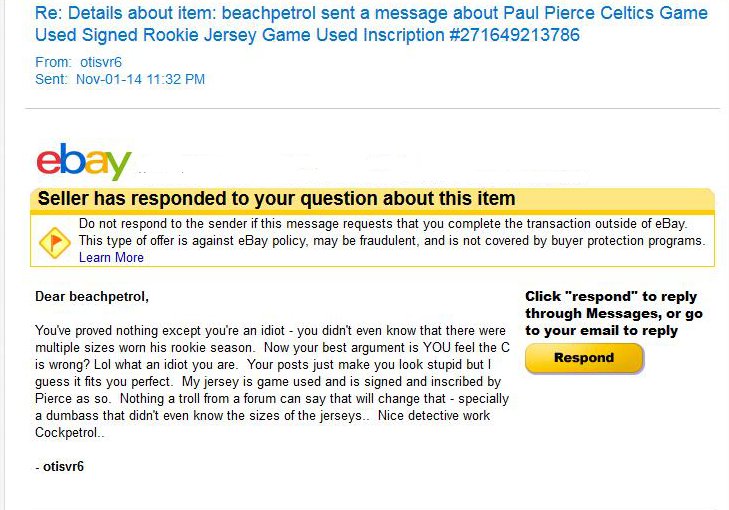729x510 pixels.
Task: Click the yellow flag warning icon
Action: pos(54,242)
